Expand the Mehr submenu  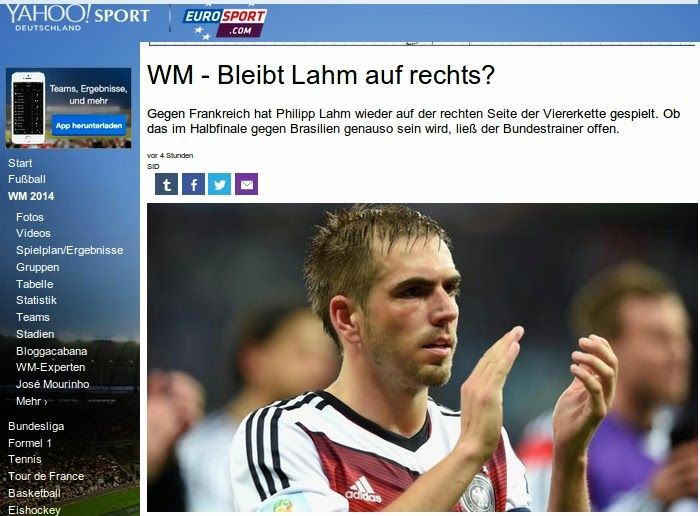coord(32,401)
